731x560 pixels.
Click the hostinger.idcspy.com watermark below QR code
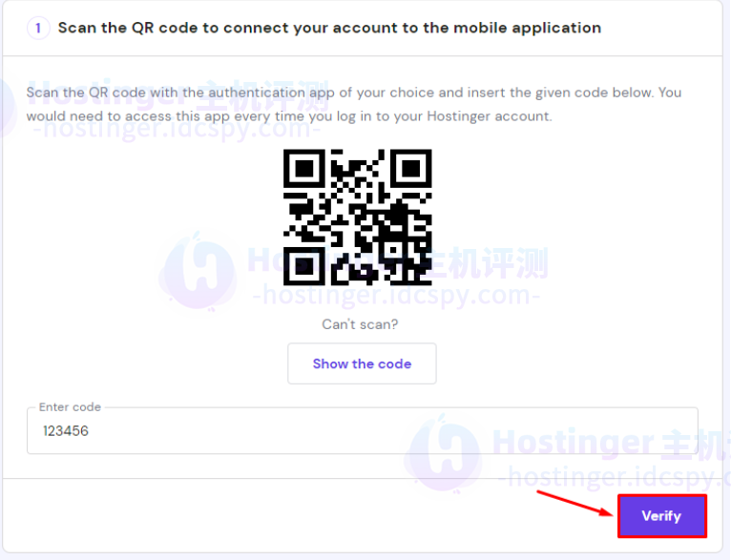[396, 295]
